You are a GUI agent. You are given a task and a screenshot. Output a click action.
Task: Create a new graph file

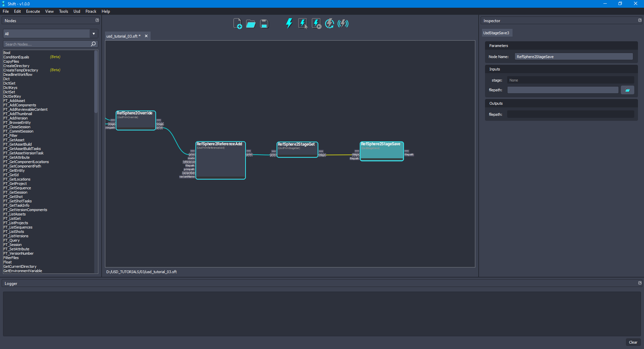(238, 23)
